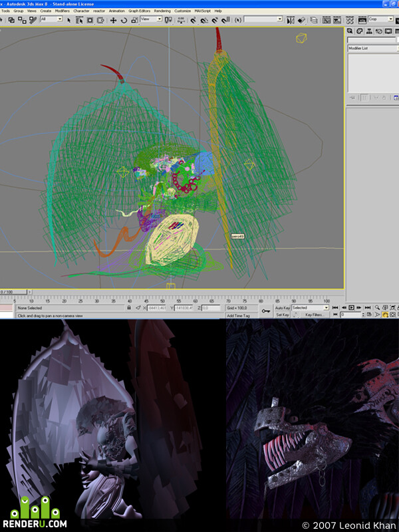Click the X coordinate field

(156, 308)
